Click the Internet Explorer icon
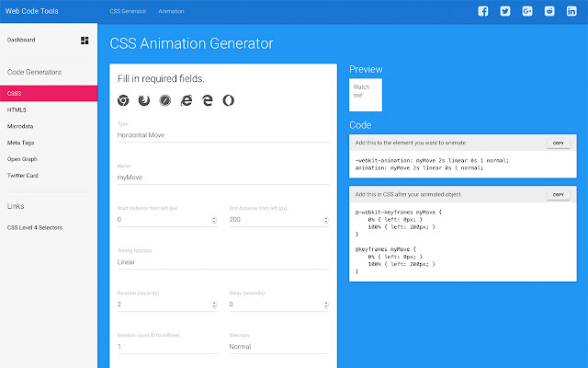This screenshot has width=588, height=368. 187,100
